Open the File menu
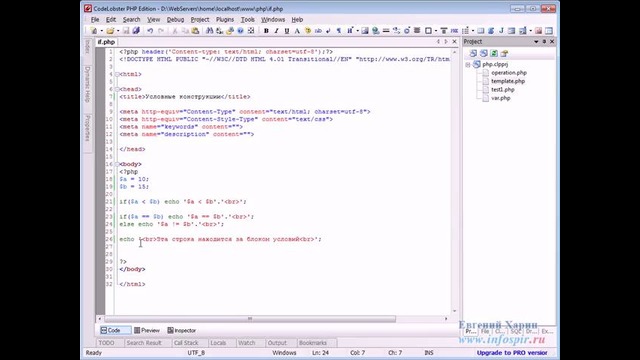 point(95,20)
